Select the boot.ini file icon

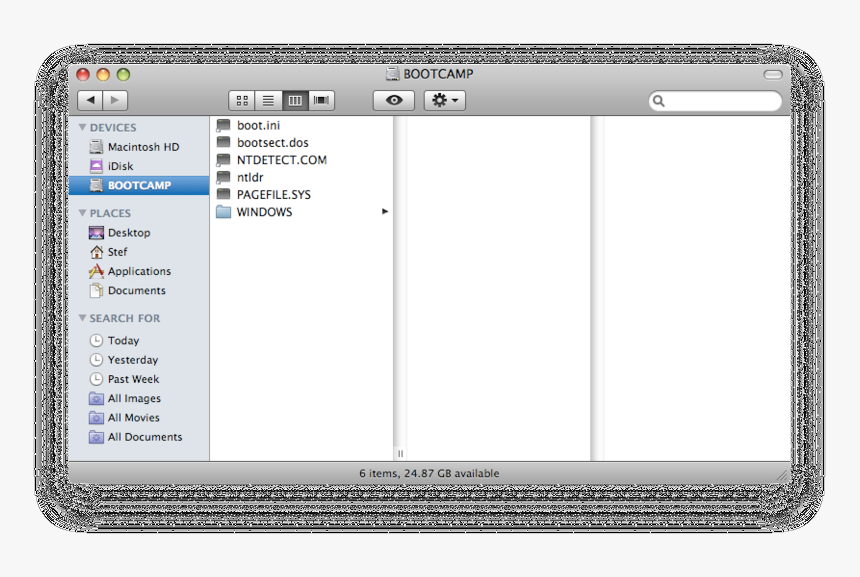[223, 125]
